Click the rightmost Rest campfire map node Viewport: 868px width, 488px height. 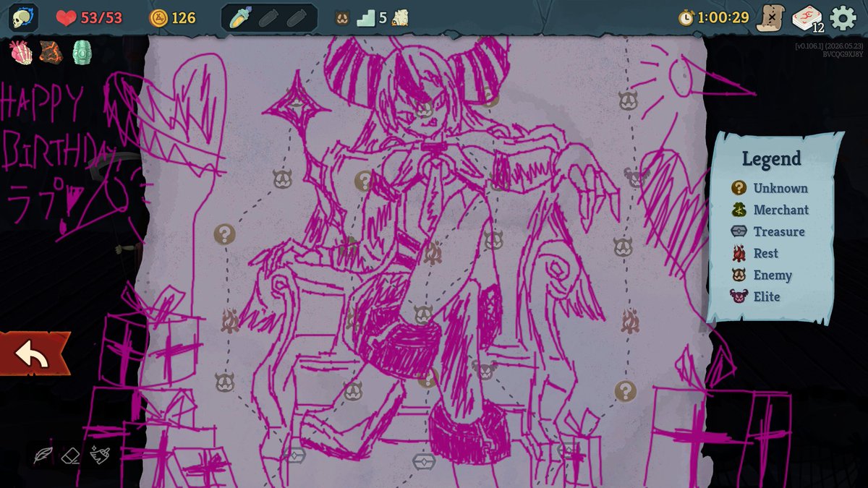pos(630,320)
